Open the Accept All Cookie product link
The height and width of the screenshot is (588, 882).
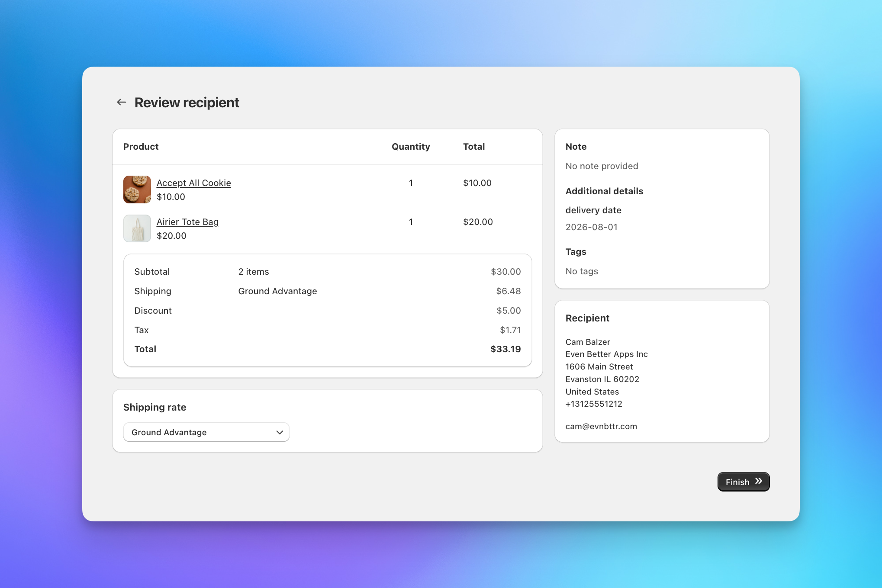click(193, 183)
